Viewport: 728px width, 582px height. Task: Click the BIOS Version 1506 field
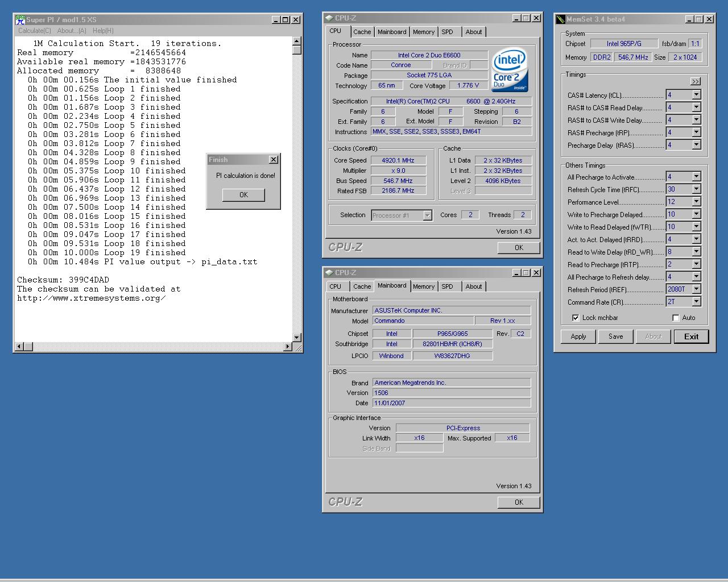pos(451,393)
